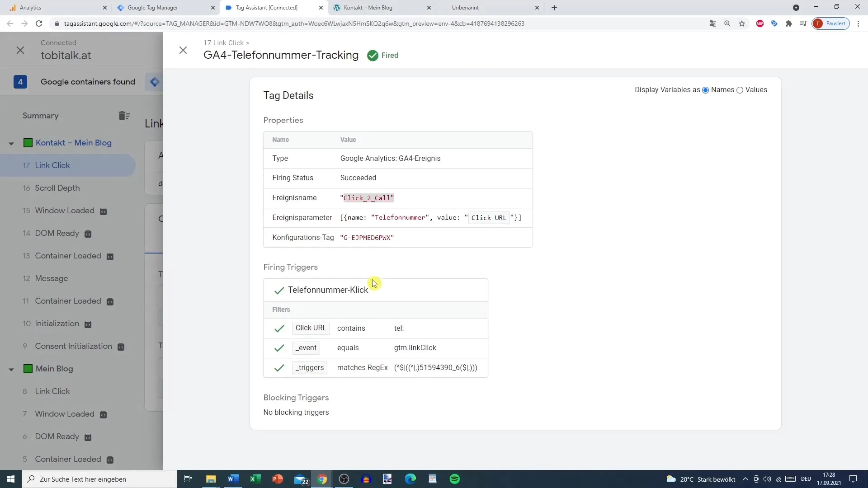This screenshot has height=488, width=868.
Task: Select the Names radio button
Action: [706, 90]
